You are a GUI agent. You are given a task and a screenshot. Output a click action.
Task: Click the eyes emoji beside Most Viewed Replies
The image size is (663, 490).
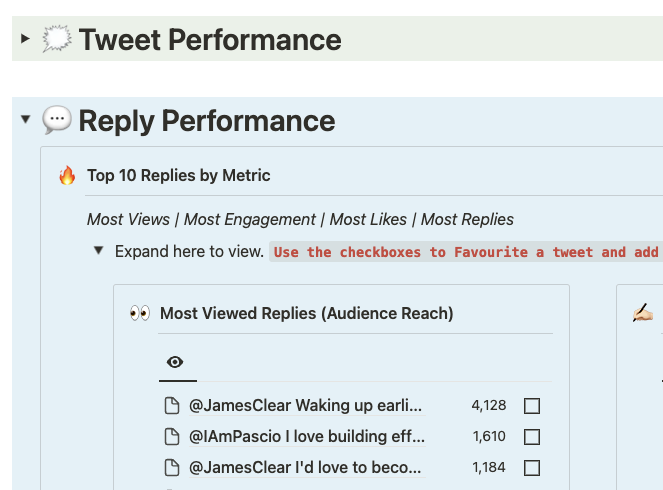(140, 314)
